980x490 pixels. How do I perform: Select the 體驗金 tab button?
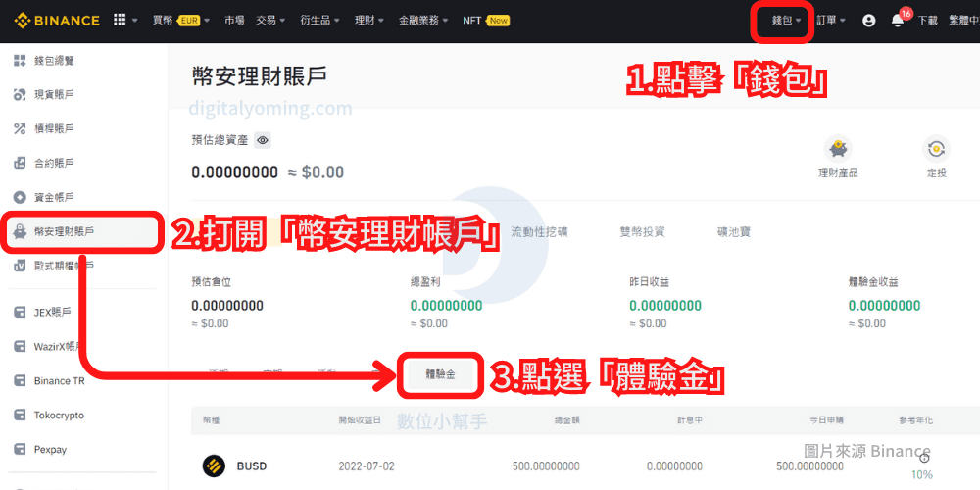tap(441, 374)
